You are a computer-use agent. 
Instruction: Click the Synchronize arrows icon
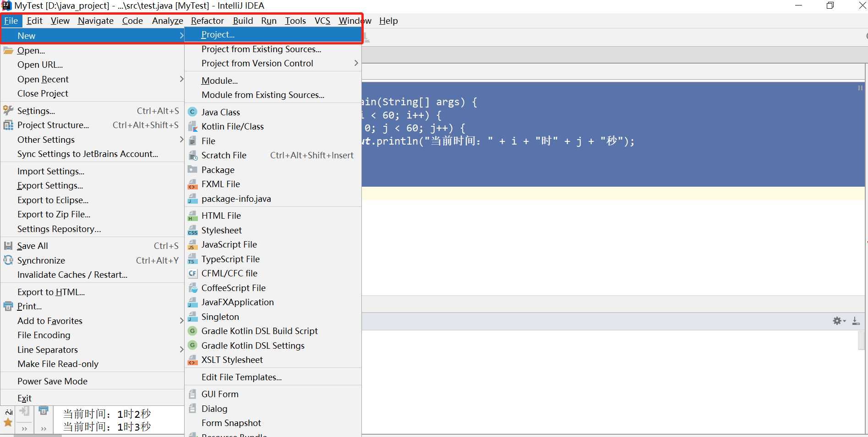coord(8,260)
